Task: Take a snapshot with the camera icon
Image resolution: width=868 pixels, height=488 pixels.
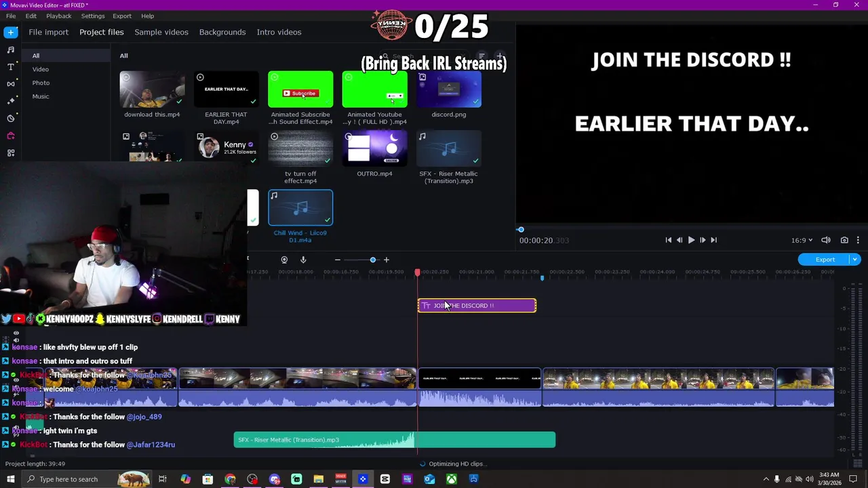Action: (844, 240)
